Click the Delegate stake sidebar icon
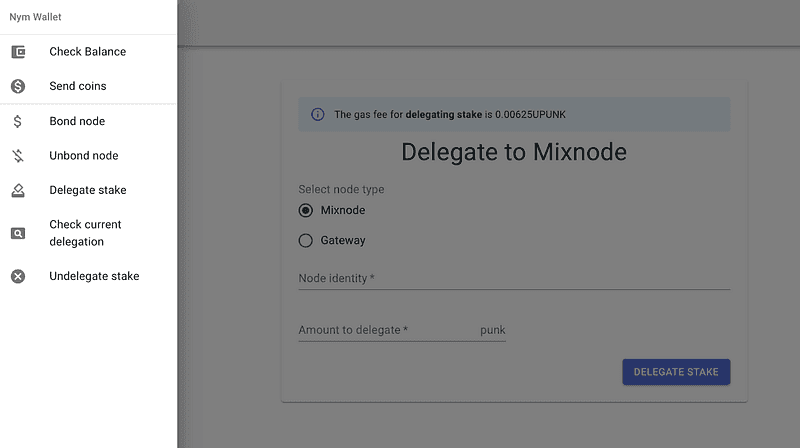The image size is (800, 448). [x=18, y=190]
